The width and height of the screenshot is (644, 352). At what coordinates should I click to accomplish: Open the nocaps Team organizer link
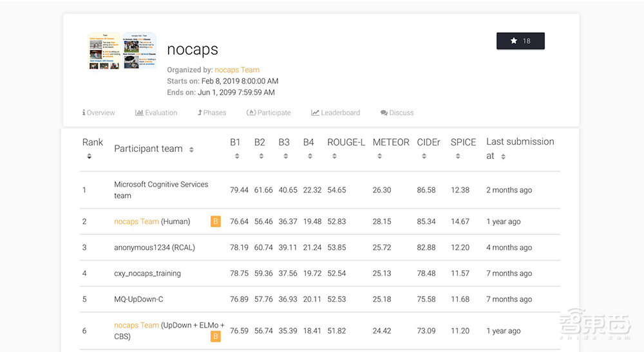[x=237, y=69]
